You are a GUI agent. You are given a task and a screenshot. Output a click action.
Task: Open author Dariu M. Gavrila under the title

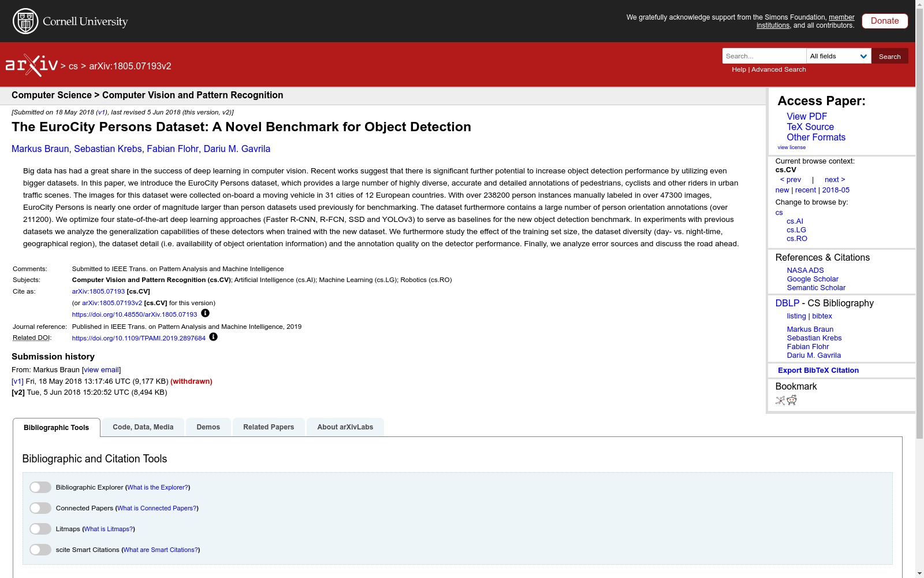(x=237, y=149)
